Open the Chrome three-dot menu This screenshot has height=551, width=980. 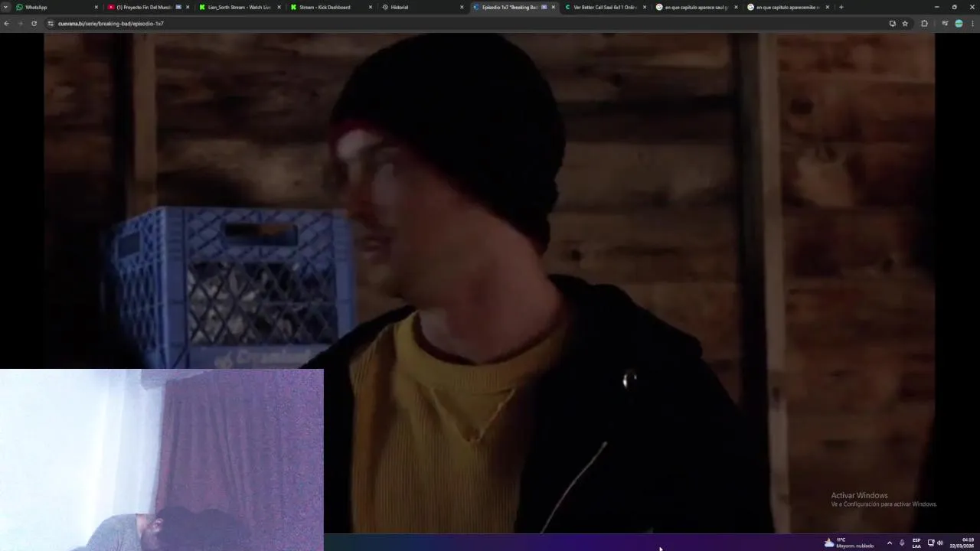[972, 24]
